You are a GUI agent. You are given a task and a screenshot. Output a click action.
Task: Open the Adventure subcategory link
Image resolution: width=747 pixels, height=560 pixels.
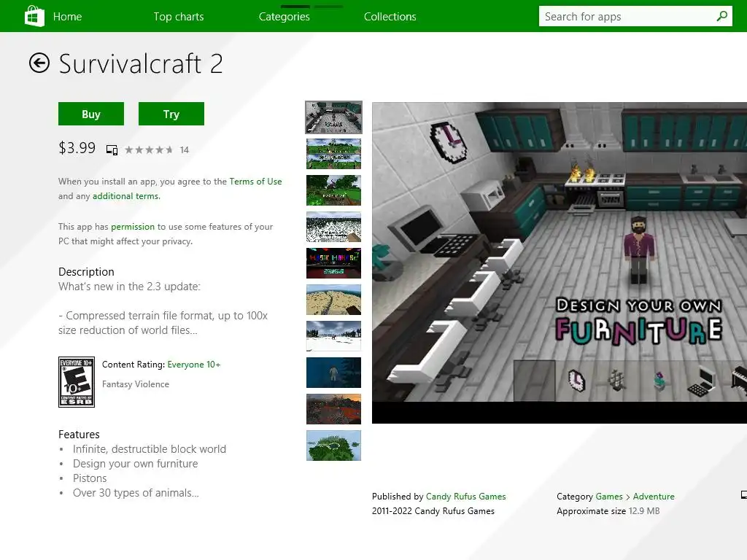[654, 496]
